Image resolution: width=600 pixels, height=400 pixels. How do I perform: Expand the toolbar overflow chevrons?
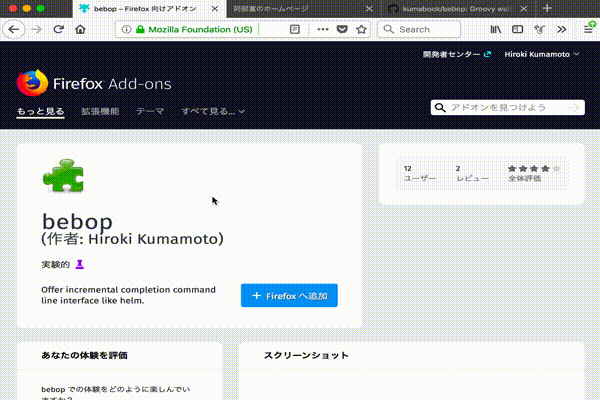(x=561, y=29)
